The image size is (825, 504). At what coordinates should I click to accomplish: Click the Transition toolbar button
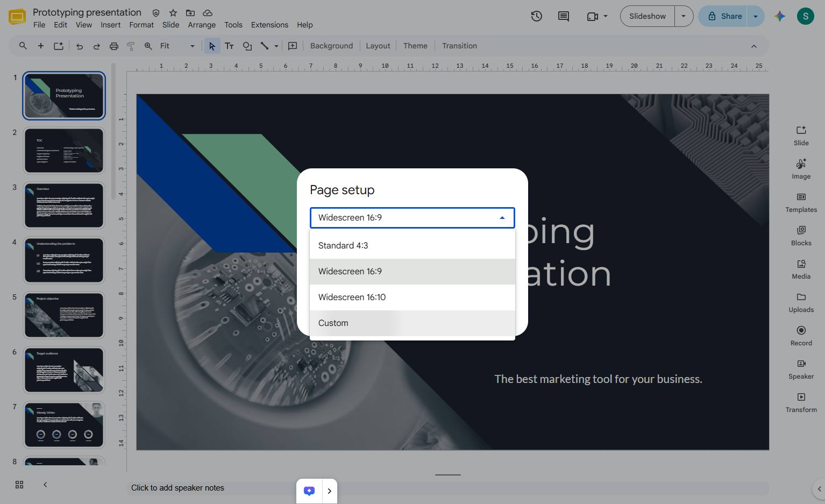click(459, 46)
